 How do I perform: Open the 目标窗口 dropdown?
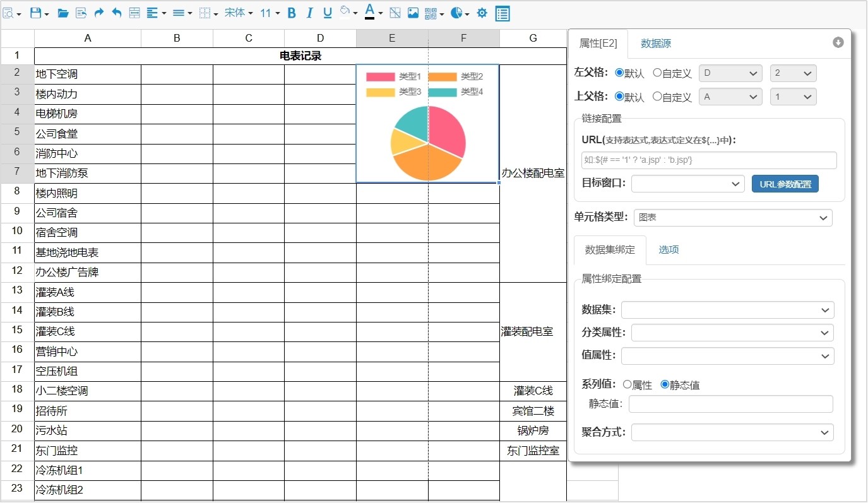click(x=687, y=183)
